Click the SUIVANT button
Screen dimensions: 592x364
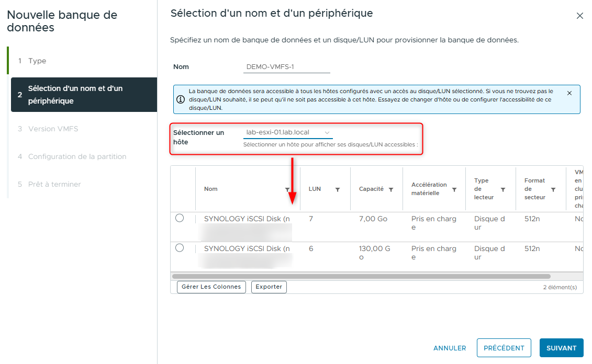coord(561,348)
